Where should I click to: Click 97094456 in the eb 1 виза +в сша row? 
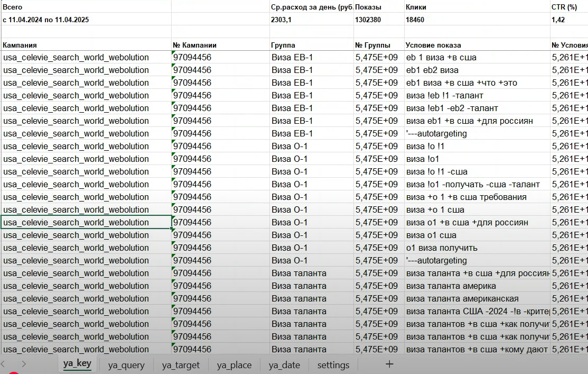(x=220, y=58)
